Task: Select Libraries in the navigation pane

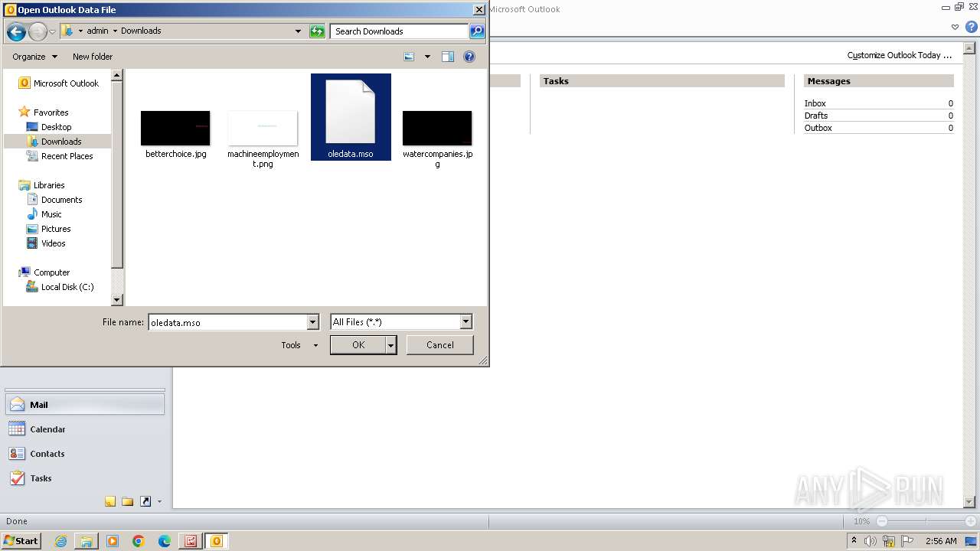Action: pos(41,185)
